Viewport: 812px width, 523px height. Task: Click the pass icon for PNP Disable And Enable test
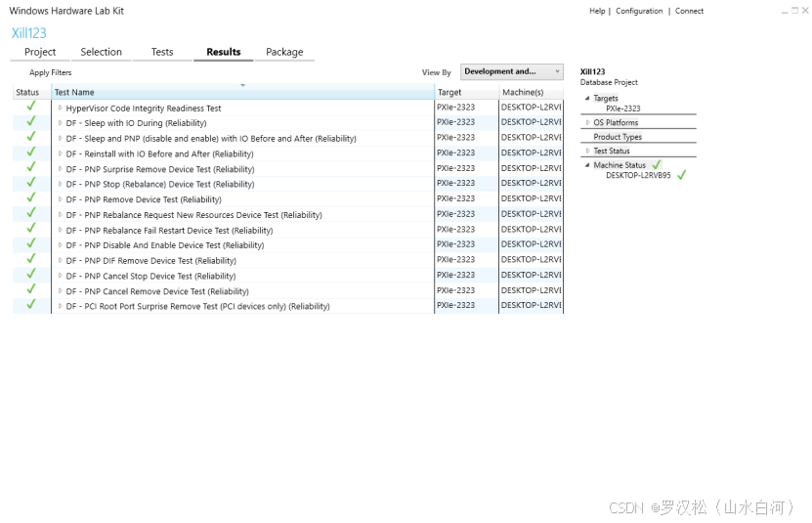[x=31, y=243]
